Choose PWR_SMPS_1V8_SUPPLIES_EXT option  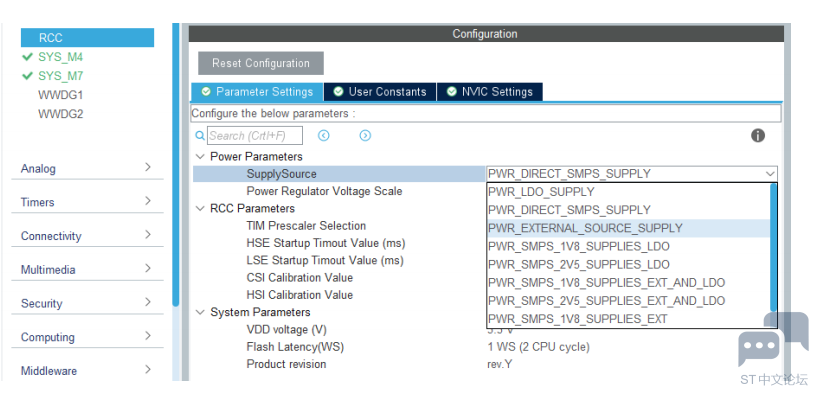click(628, 319)
